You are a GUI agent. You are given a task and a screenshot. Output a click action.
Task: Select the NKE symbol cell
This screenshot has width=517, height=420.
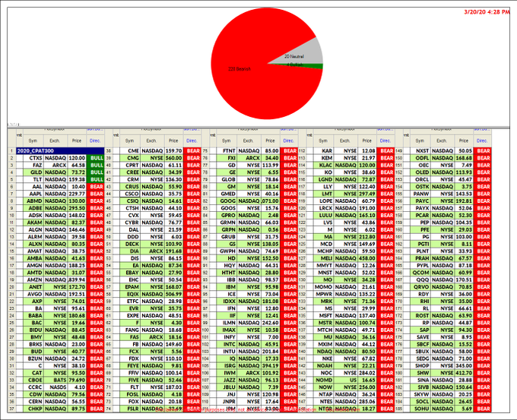[x=323, y=358]
